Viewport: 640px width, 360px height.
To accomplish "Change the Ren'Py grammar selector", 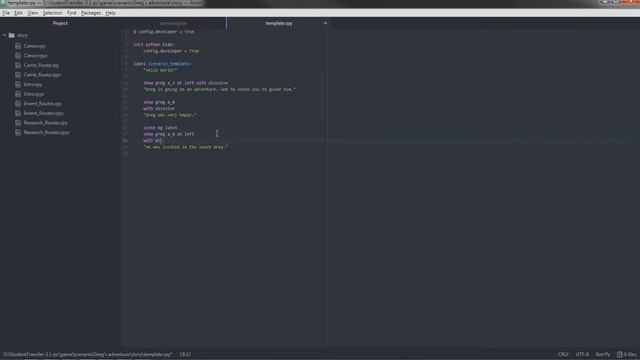I will [x=602, y=354].
